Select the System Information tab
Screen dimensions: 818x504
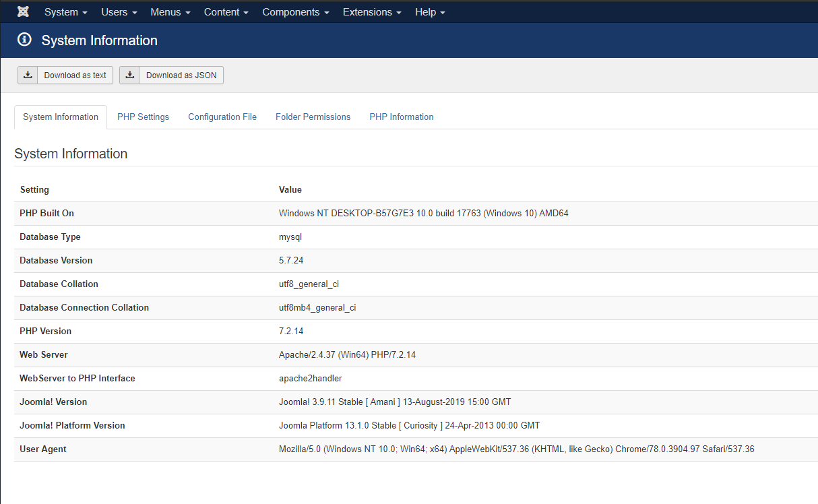(61, 117)
